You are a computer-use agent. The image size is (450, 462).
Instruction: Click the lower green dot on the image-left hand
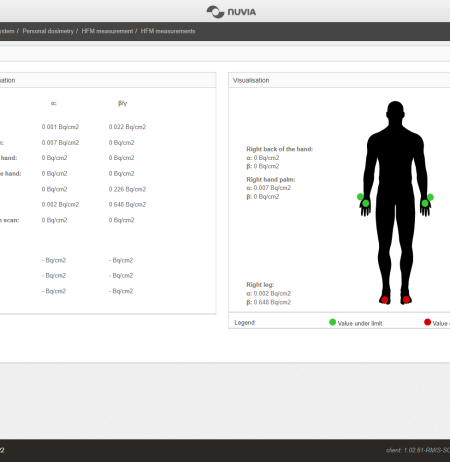click(x=366, y=203)
